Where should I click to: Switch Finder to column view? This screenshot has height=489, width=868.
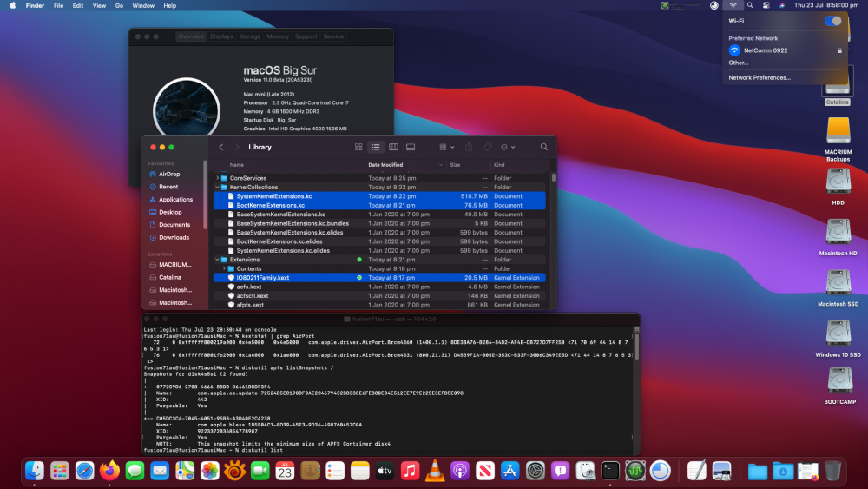click(x=393, y=148)
